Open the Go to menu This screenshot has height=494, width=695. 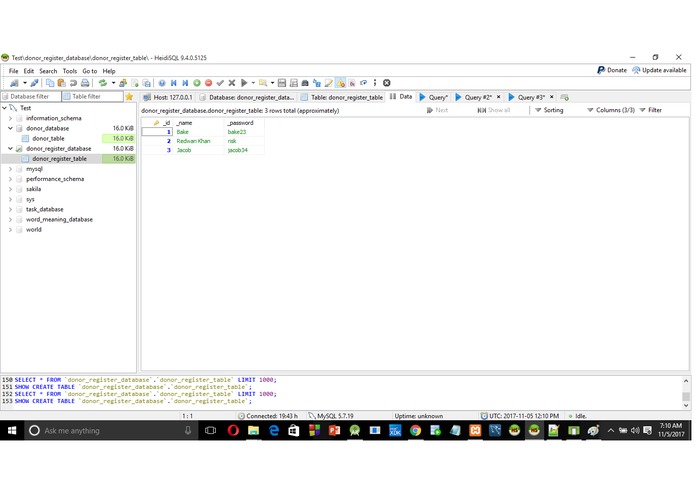pos(90,71)
